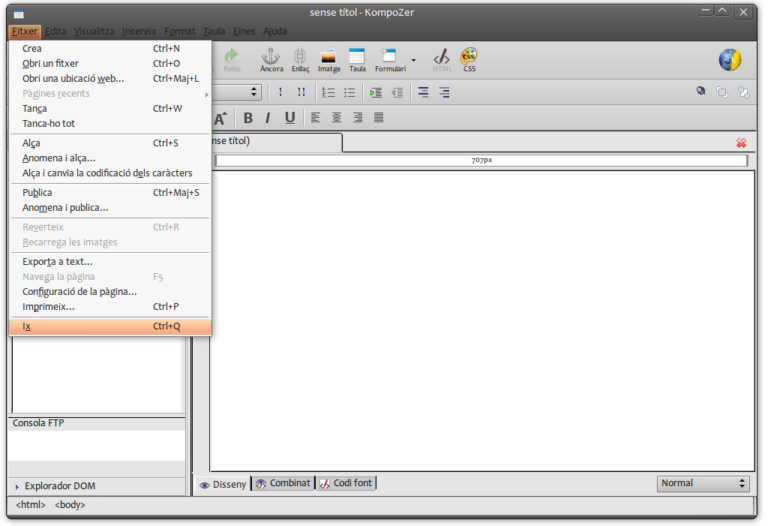Insert an image with the Imatge icon
Viewport: 768px width, 526px height.
[328, 59]
